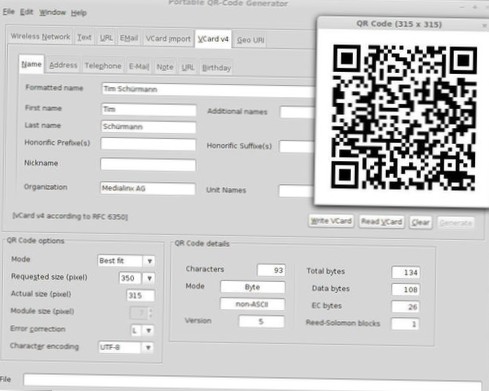The width and height of the screenshot is (489, 391).
Task: Click the Total bytes value 134
Action: click(x=406, y=272)
